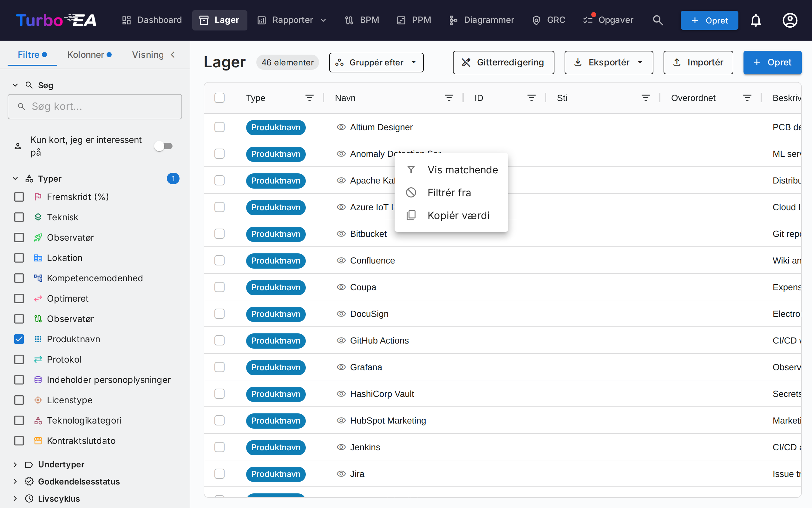Check the Teknologikategori type checkbox

[x=19, y=421]
